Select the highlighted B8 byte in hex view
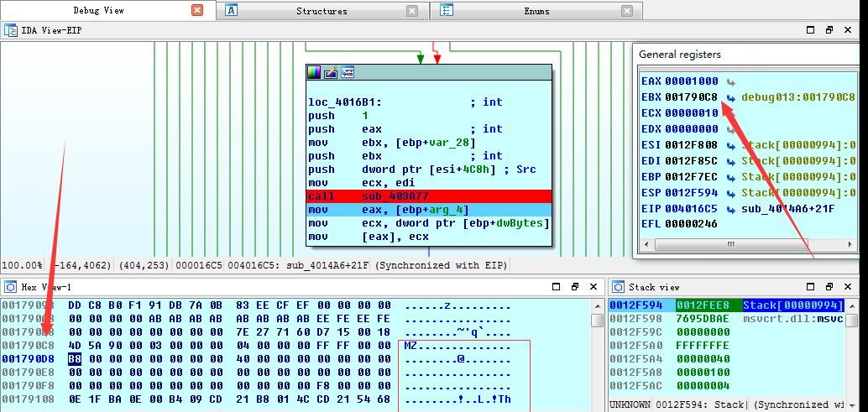The image size is (868, 412). 75,359
